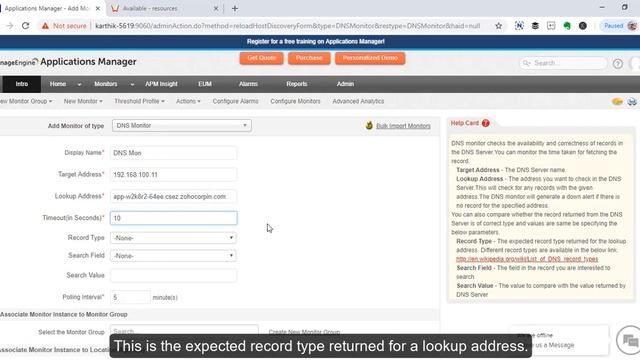
Task: Request a Personalized Demo
Action: point(370,58)
